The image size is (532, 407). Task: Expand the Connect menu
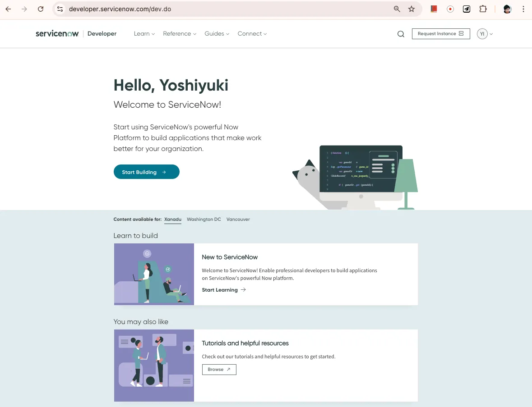252,33
